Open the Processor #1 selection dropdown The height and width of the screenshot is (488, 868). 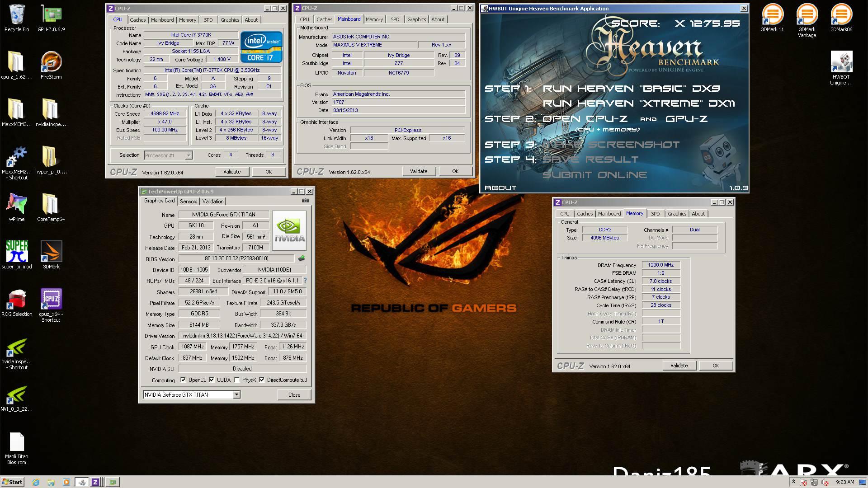(168, 155)
